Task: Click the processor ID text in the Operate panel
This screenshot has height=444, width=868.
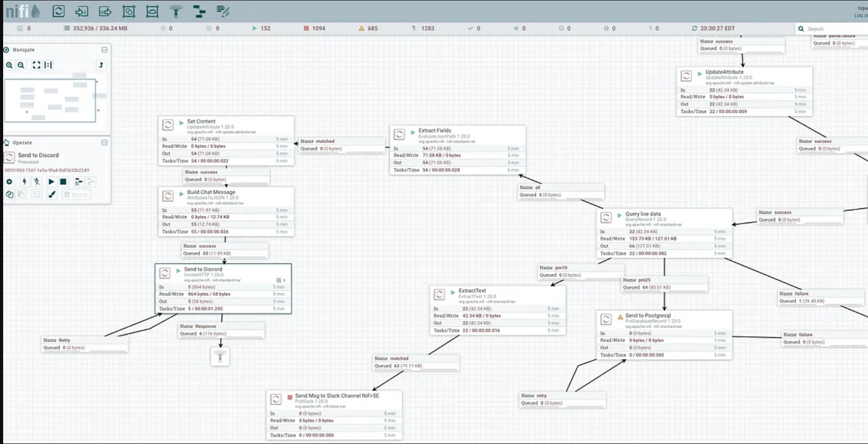Action: (47, 170)
